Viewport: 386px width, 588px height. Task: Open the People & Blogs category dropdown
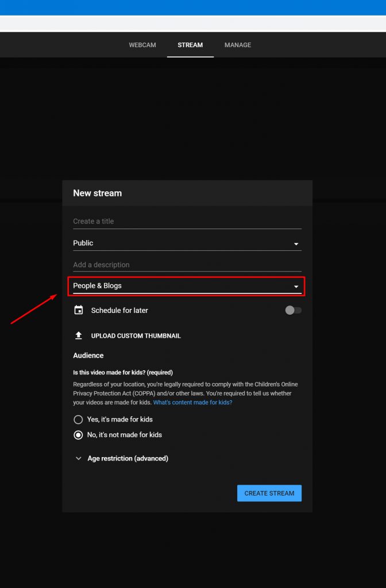point(187,286)
